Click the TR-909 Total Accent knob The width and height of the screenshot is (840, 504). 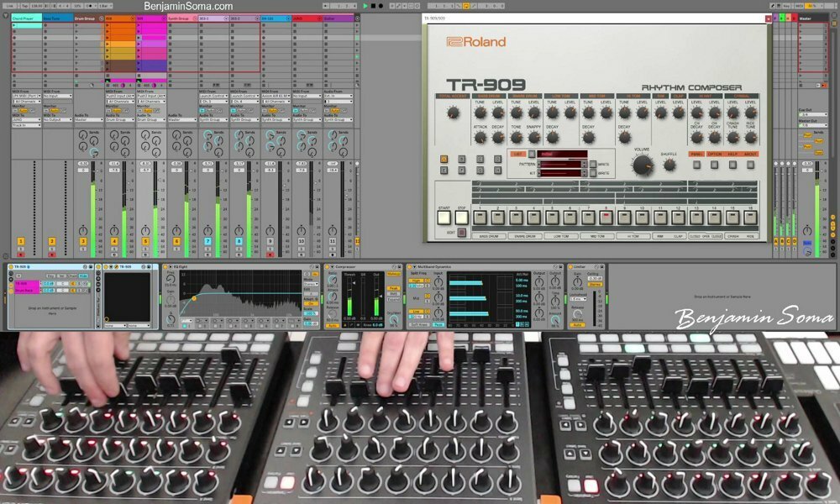[453, 113]
